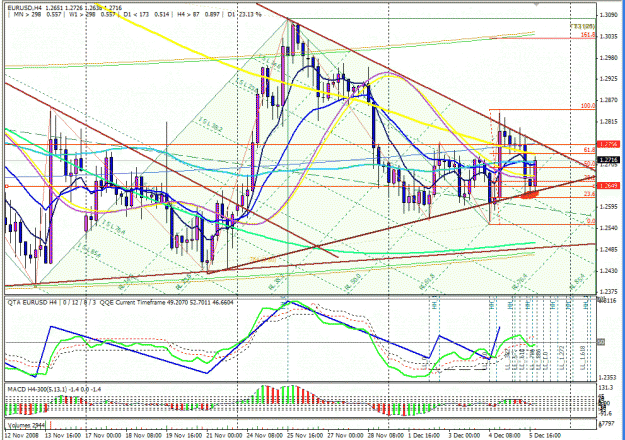Click the MACD H4-300(5.13.1) indicator label
Viewport: 625px width, 440px height.
pyautogui.click(x=37, y=389)
